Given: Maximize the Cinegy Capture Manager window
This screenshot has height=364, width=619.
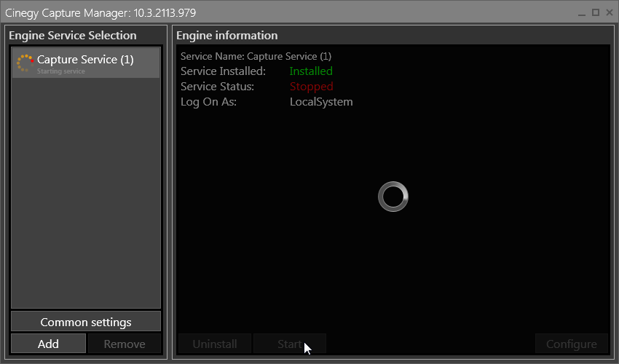Looking at the screenshot, I should tap(596, 12).
